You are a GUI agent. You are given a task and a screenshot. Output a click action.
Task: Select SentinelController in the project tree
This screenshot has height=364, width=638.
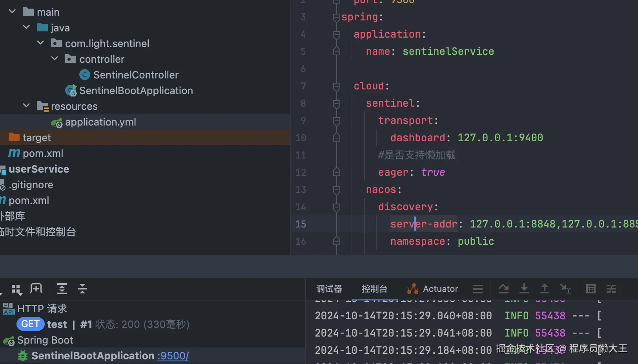[135, 75]
